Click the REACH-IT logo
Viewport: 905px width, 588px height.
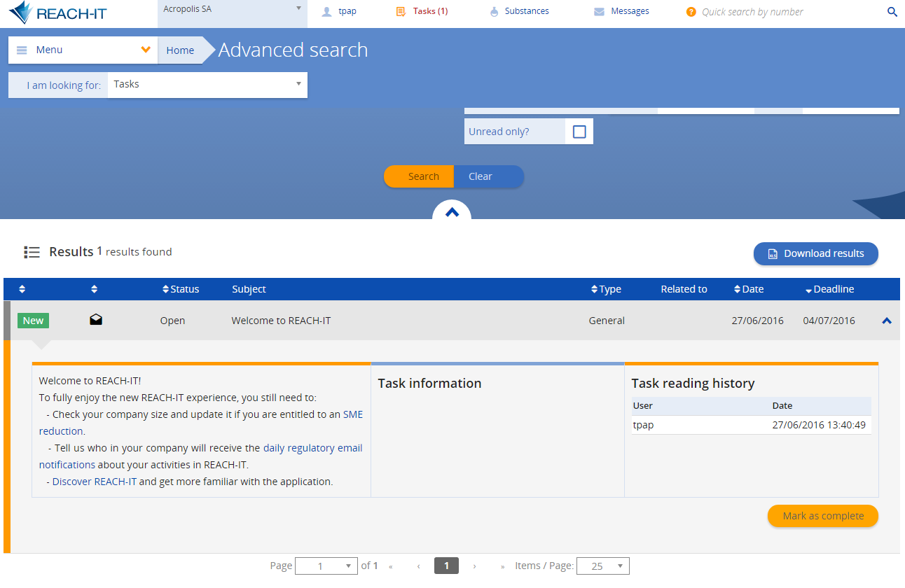pos(57,13)
